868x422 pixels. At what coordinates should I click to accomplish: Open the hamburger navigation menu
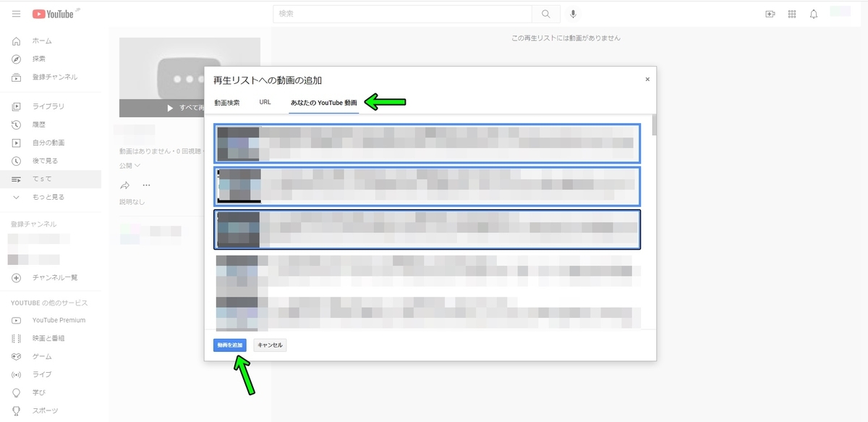tap(16, 13)
